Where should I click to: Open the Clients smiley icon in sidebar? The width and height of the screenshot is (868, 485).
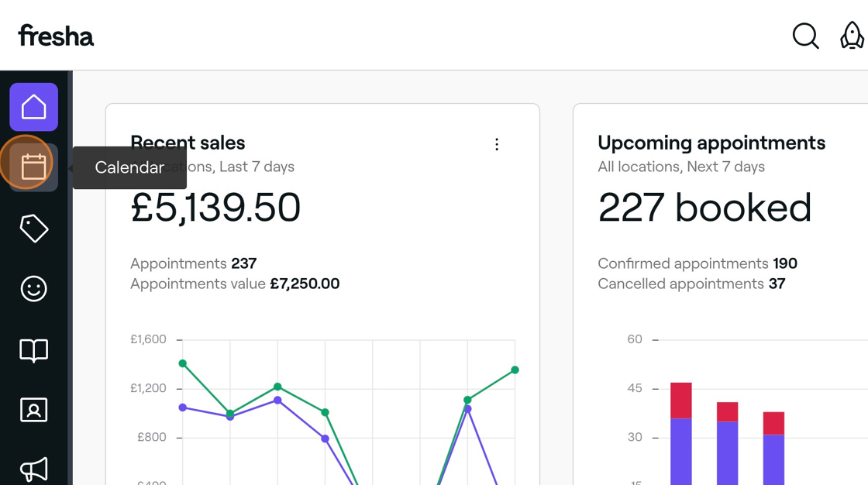(x=34, y=288)
